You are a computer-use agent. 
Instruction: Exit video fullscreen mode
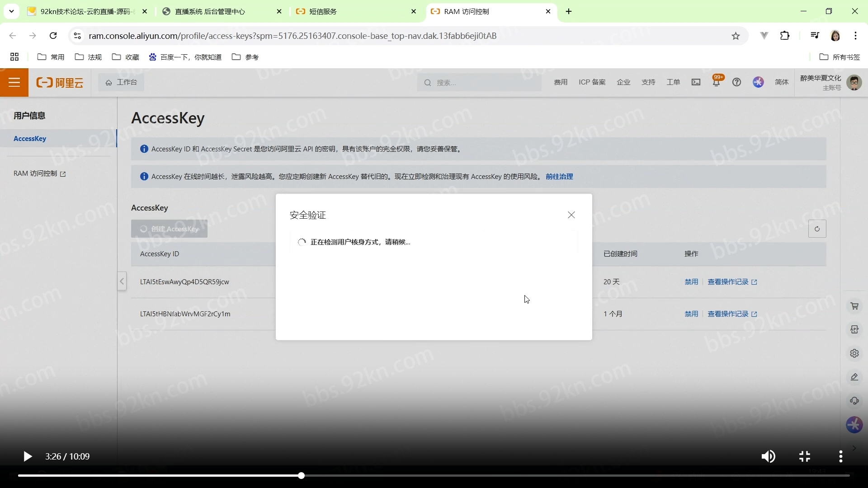805,457
